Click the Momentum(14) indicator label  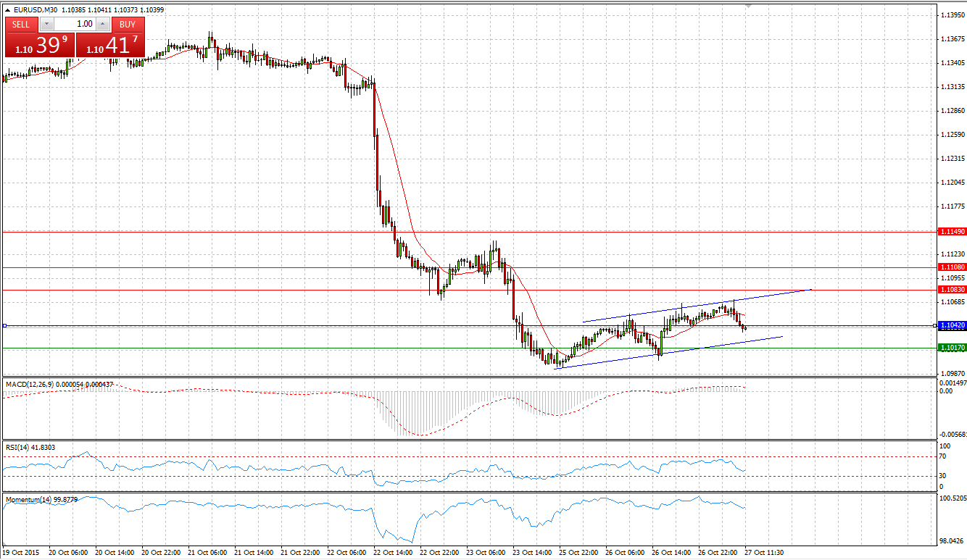[x=41, y=499]
